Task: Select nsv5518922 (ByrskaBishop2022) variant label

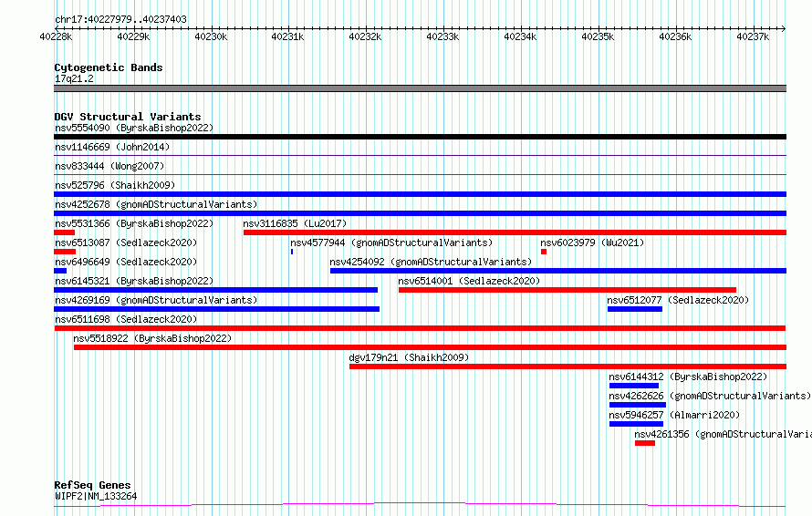Action: click(152, 338)
